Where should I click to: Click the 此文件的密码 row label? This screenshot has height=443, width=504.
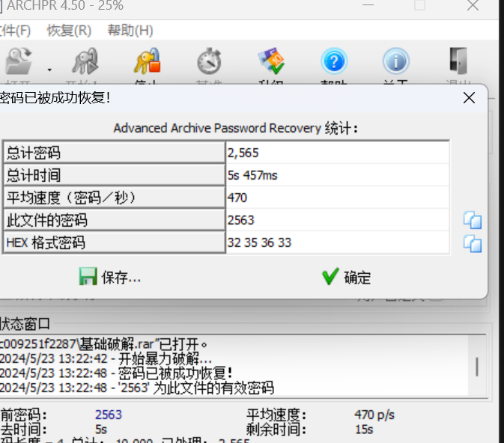(x=114, y=220)
